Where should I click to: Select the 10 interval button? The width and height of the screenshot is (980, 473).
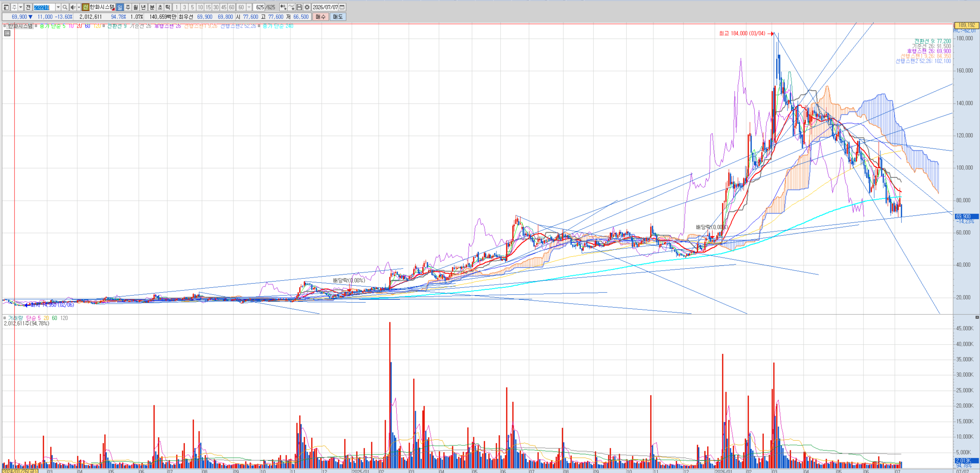(x=200, y=7)
